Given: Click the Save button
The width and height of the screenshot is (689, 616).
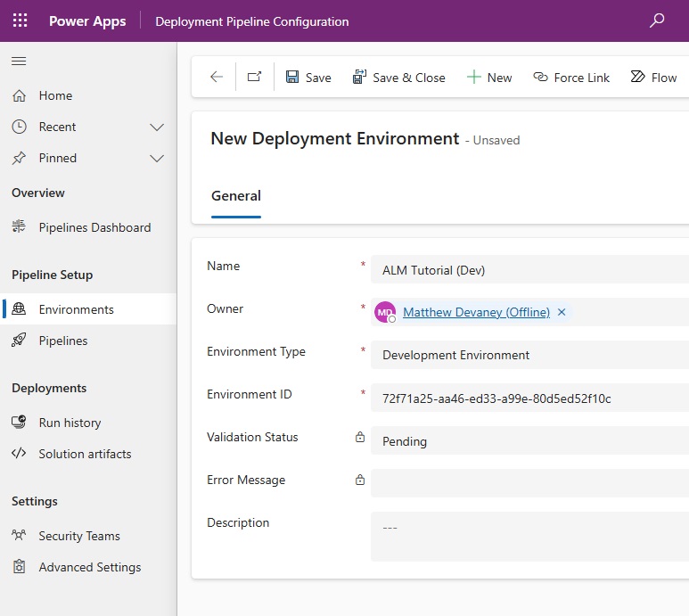Looking at the screenshot, I should (x=308, y=78).
